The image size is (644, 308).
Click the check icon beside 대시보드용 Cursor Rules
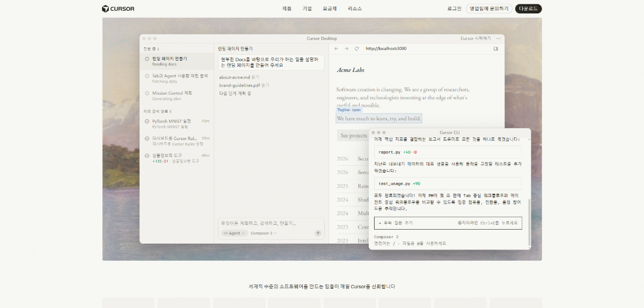click(147, 138)
